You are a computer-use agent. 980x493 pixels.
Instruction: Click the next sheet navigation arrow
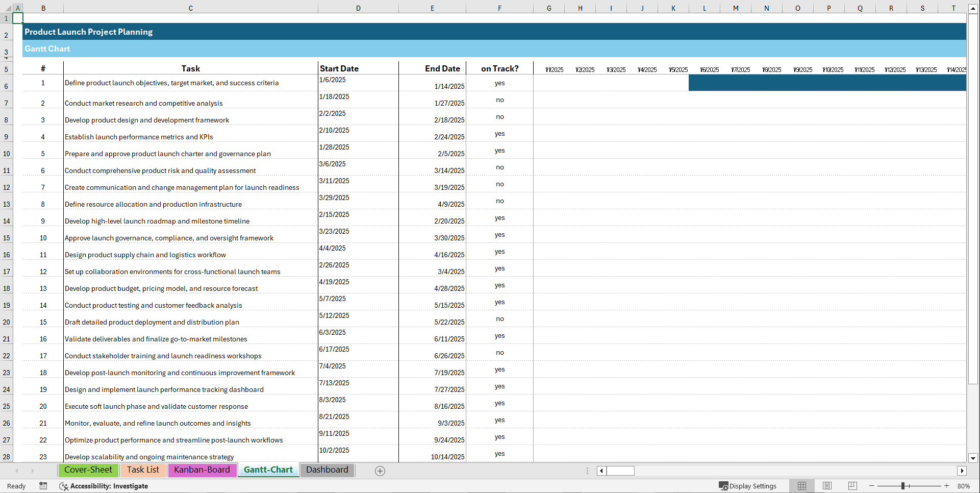point(33,471)
